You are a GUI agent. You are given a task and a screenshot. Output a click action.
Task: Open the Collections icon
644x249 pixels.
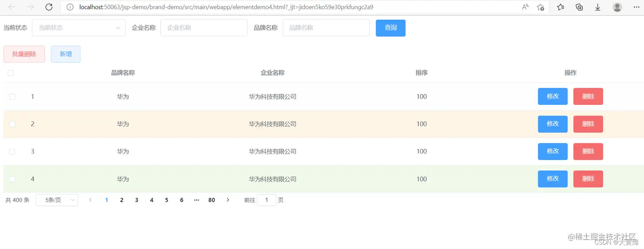click(x=579, y=7)
